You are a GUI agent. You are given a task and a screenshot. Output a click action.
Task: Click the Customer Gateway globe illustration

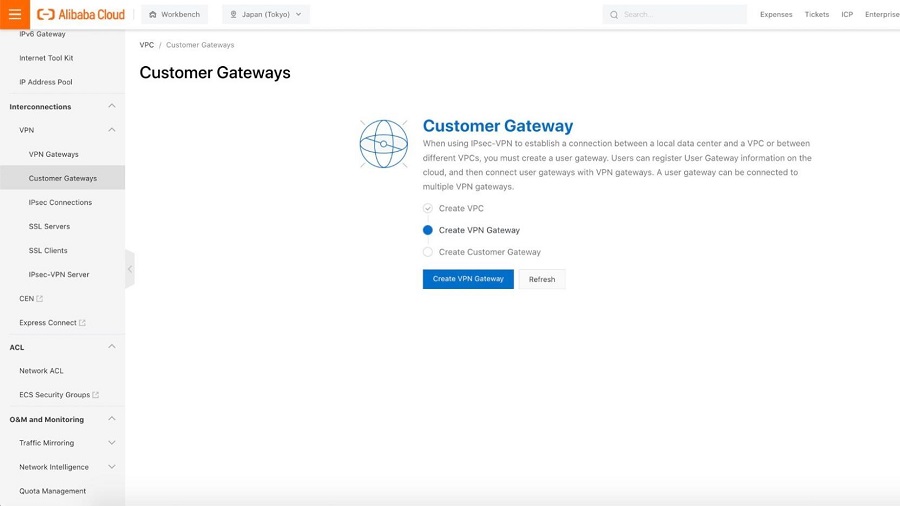[383, 144]
